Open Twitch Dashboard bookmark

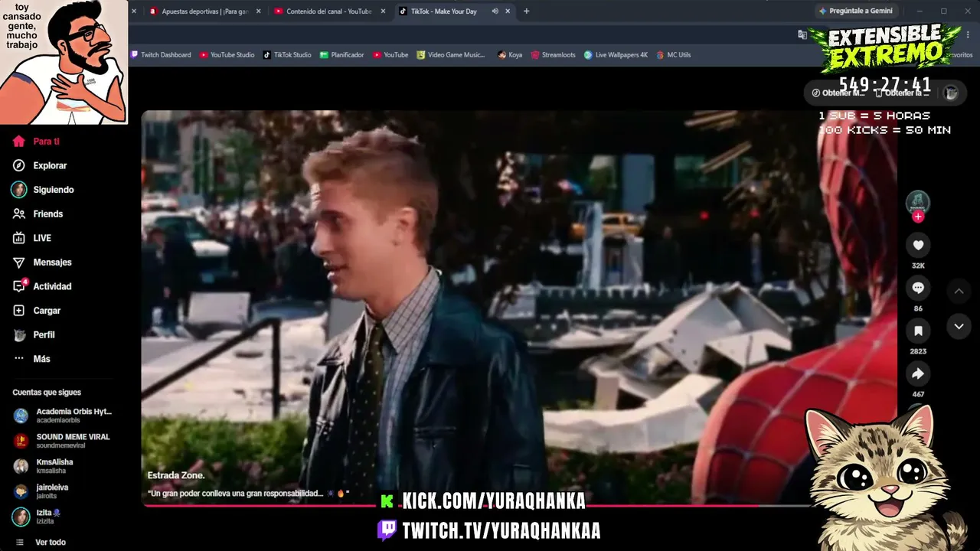[162, 55]
